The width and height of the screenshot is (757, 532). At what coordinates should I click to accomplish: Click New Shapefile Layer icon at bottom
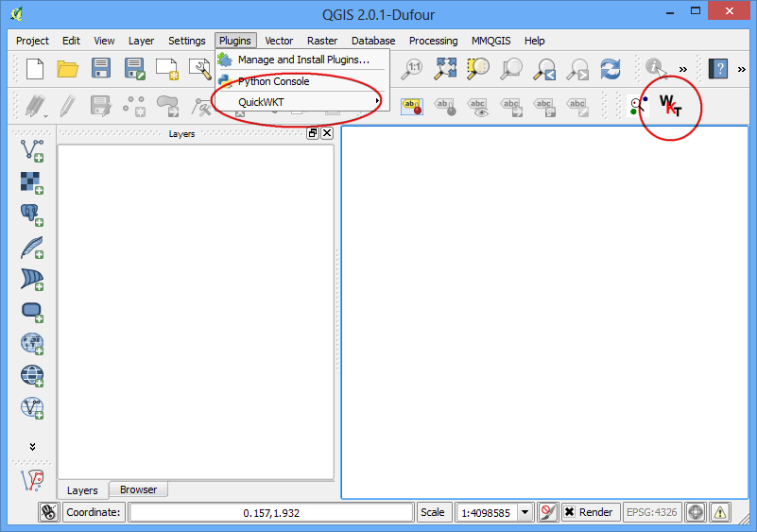(x=32, y=480)
